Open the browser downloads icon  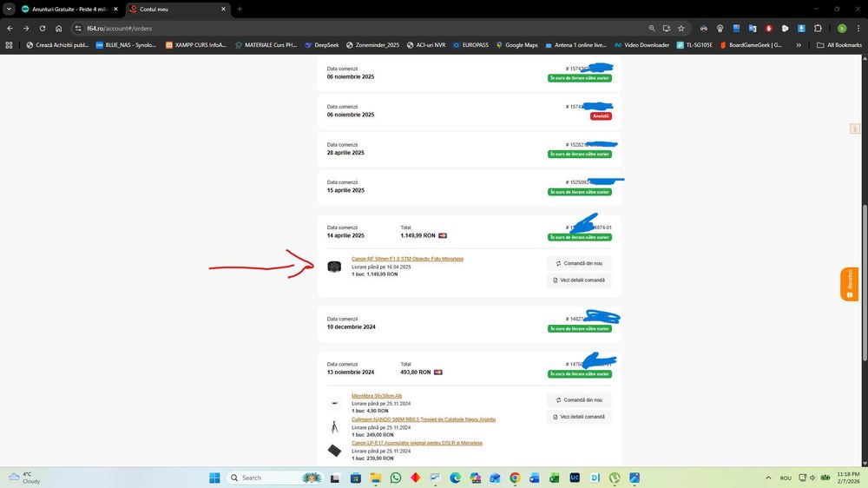point(801,29)
